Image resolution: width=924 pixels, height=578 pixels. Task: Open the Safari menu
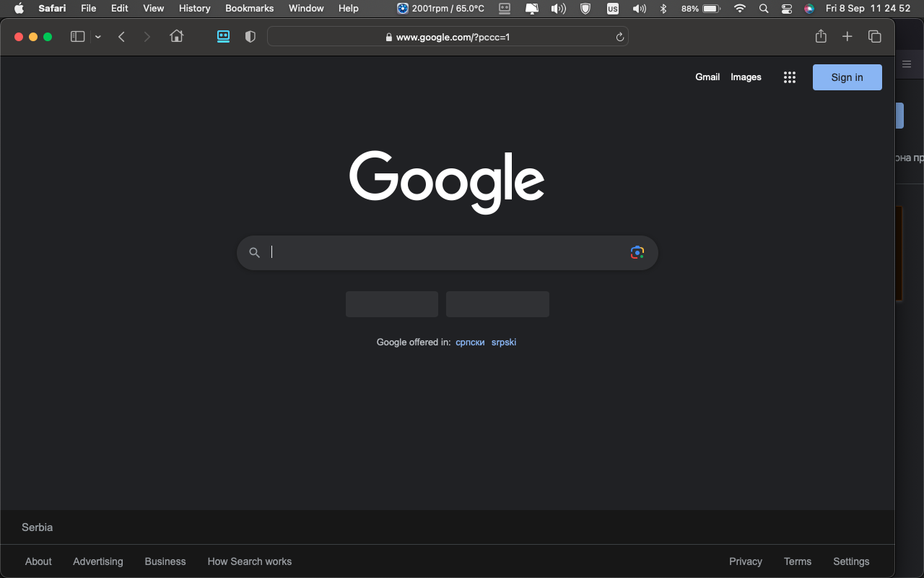click(53, 9)
